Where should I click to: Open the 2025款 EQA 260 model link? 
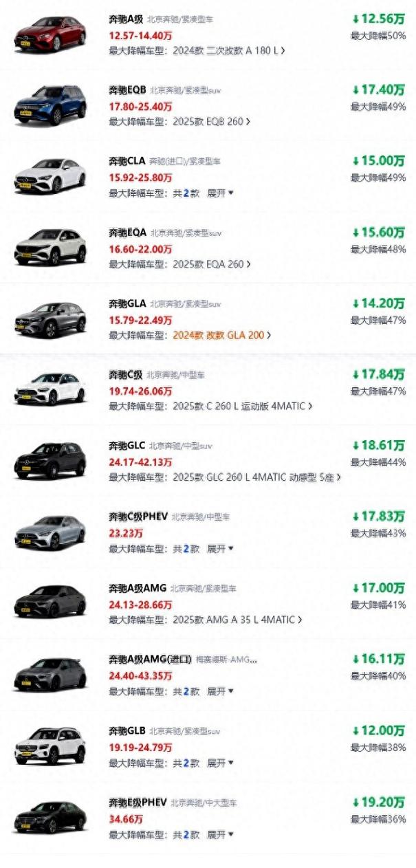click(x=206, y=264)
